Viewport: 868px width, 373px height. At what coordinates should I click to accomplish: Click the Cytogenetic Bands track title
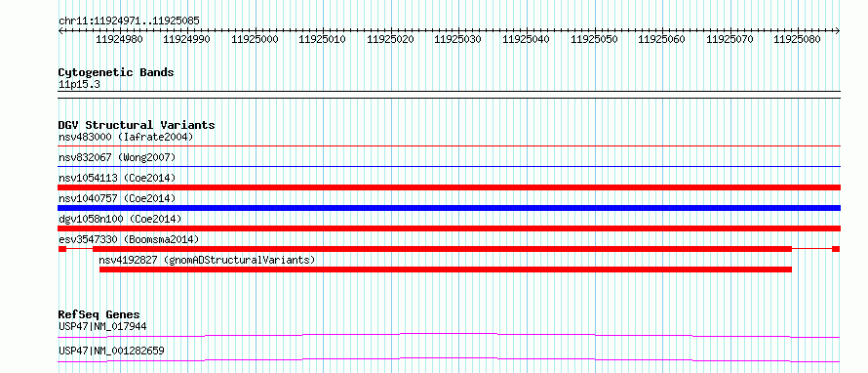click(x=116, y=72)
